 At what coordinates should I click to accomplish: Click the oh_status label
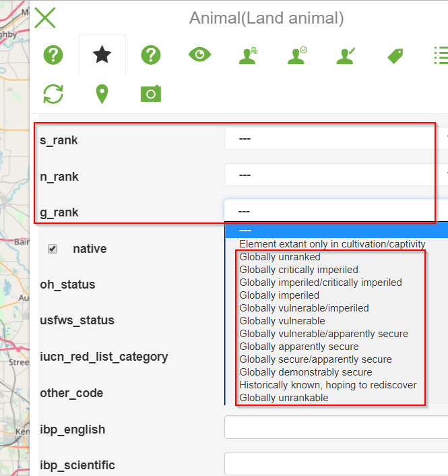pyautogui.click(x=67, y=285)
